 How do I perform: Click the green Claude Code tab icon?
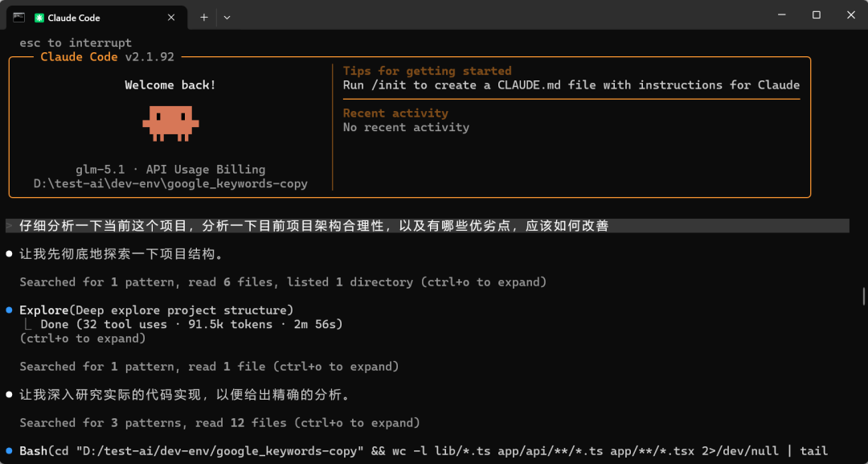(39, 18)
